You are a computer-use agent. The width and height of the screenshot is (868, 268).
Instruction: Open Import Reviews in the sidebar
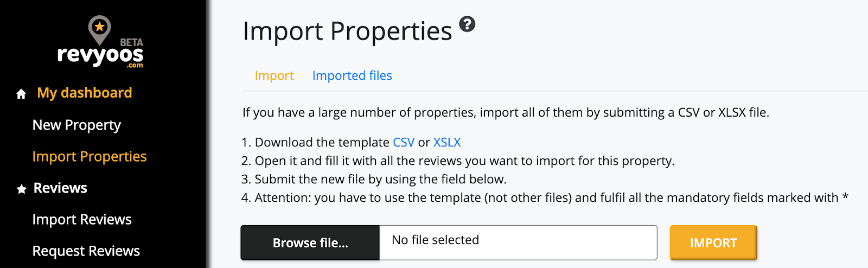click(82, 219)
